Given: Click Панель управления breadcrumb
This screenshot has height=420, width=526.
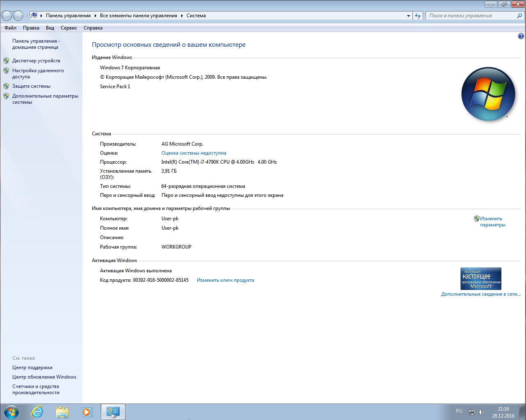Looking at the screenshot, I should 68,16.
